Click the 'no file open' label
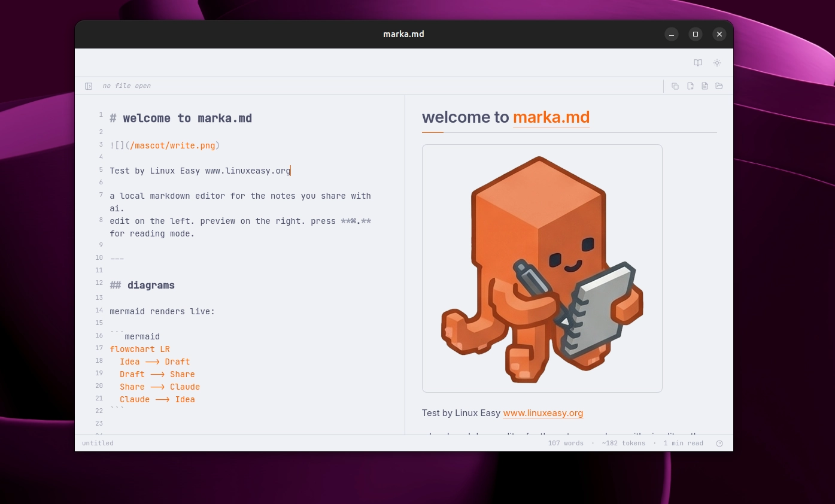The image size is (835, 504). 127,86
